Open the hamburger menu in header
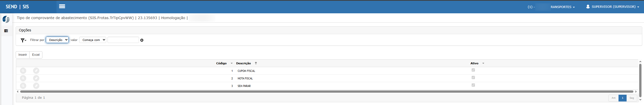 [62, 7]
